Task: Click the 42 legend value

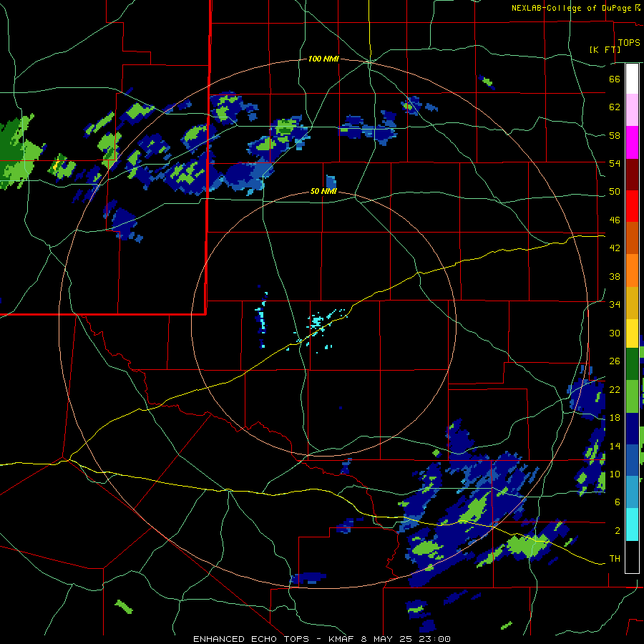Action: (615, 248)
